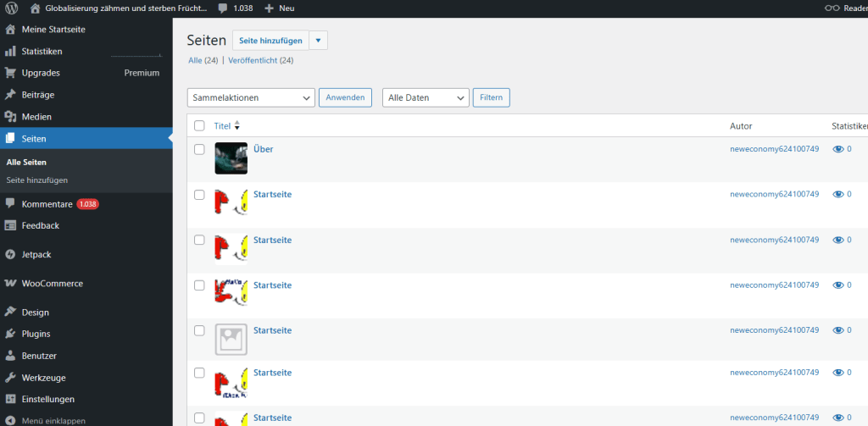Open WooCommerce from the sidebar
868x426 pixels.
tap(51, 283)
